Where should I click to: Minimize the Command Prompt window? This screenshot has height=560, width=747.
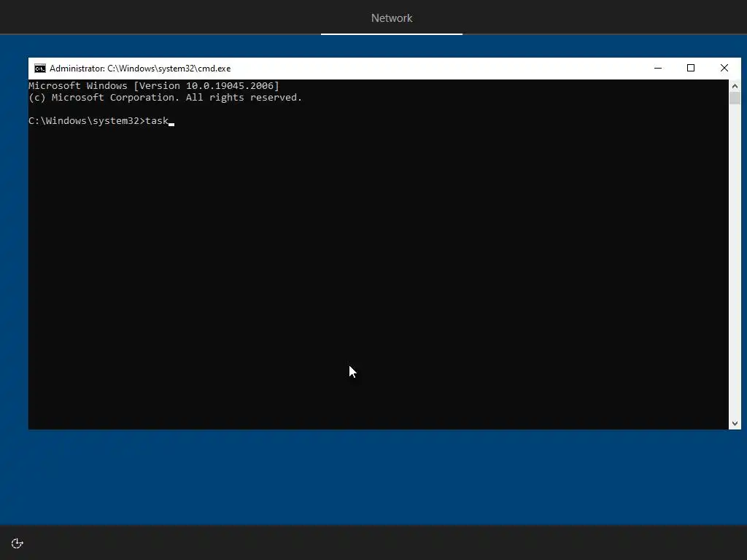(x=658, y=68)
